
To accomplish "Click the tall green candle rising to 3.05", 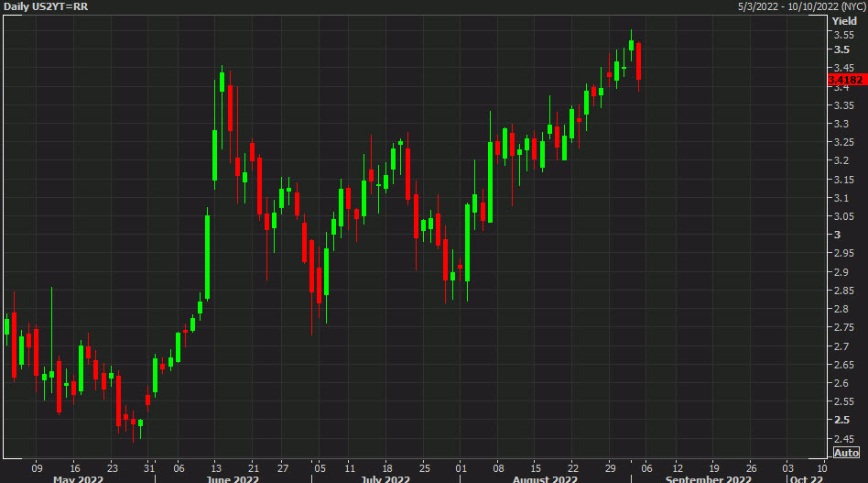I will click(x=208, y=258).
